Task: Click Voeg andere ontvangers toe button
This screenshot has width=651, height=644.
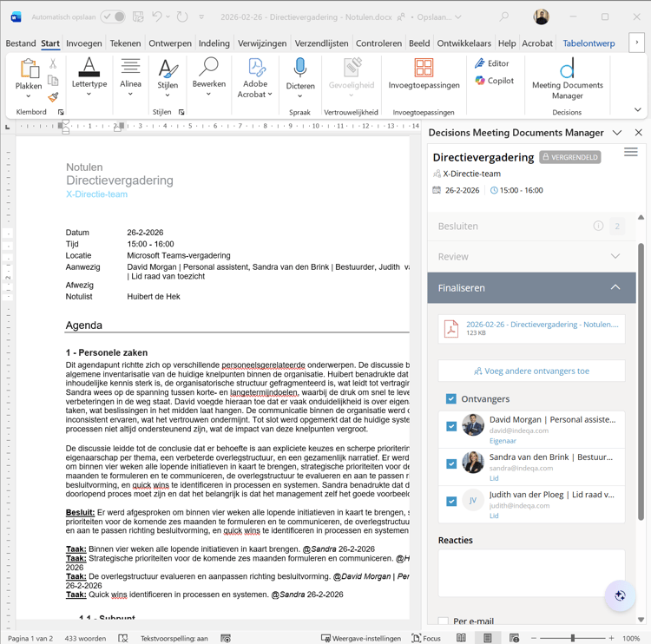Action: (x=531, y=371)
